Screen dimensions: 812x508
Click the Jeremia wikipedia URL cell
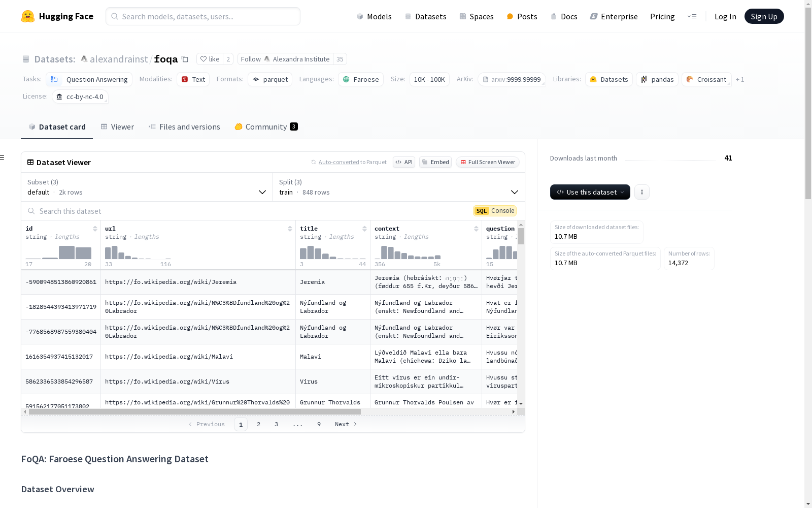[x=198, y=282]
